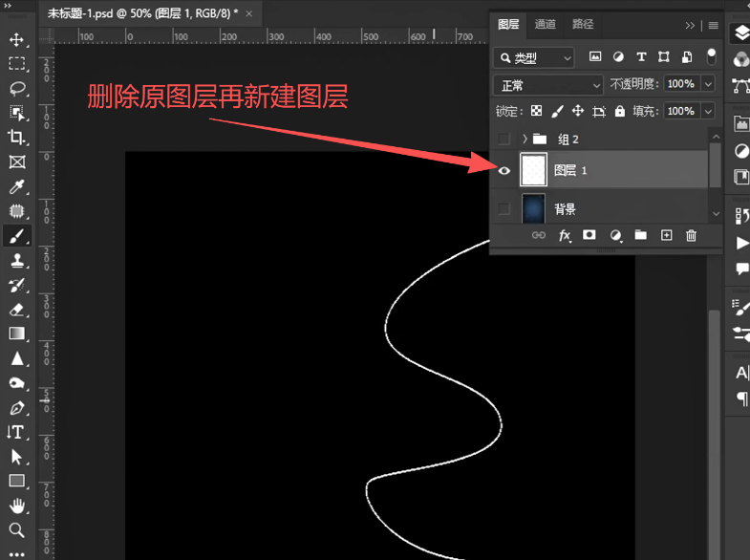Close the 未标题-1.psd document tab
This screenshot has height=560, width=750.
(x=249, y=14)
